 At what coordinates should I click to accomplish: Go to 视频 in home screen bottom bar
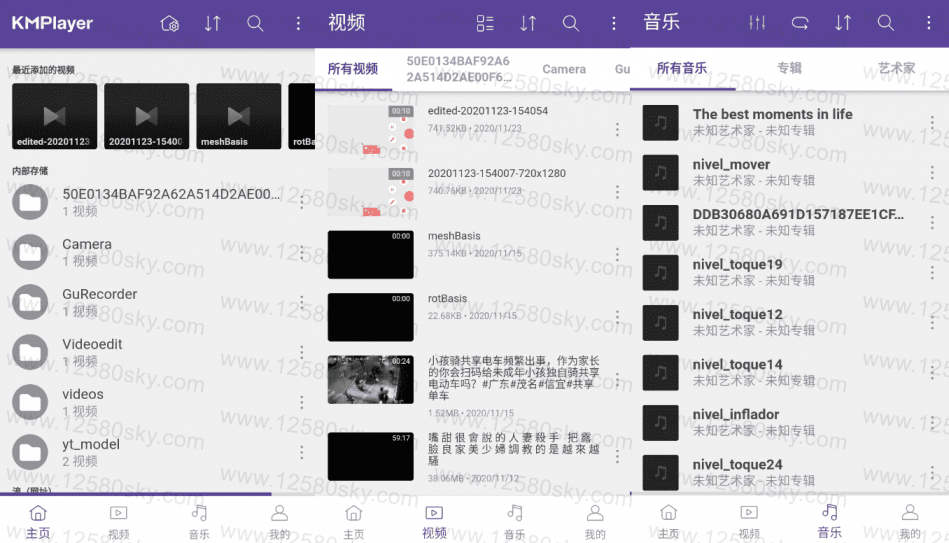[119, 522]
